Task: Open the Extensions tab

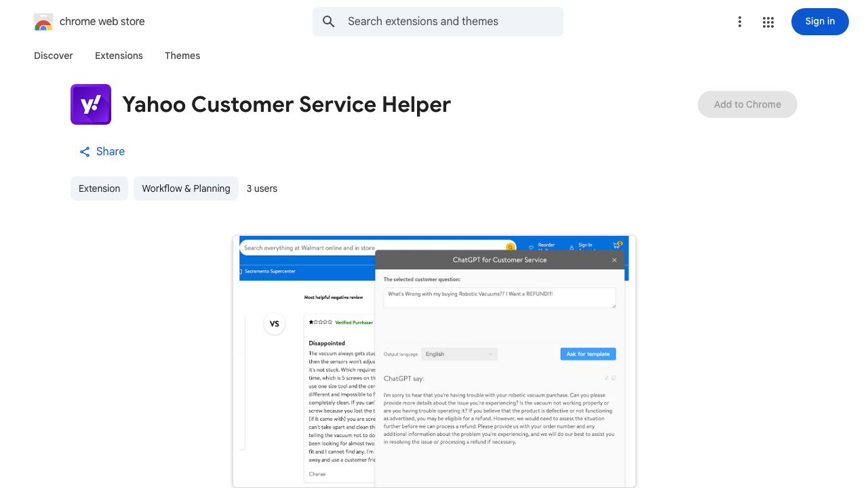Action: coord(119,56)
